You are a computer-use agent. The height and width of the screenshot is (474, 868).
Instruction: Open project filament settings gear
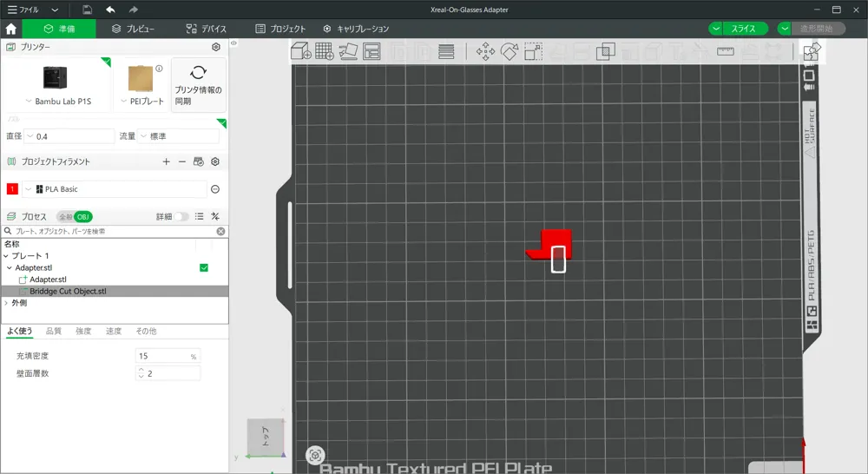point(215,161)
